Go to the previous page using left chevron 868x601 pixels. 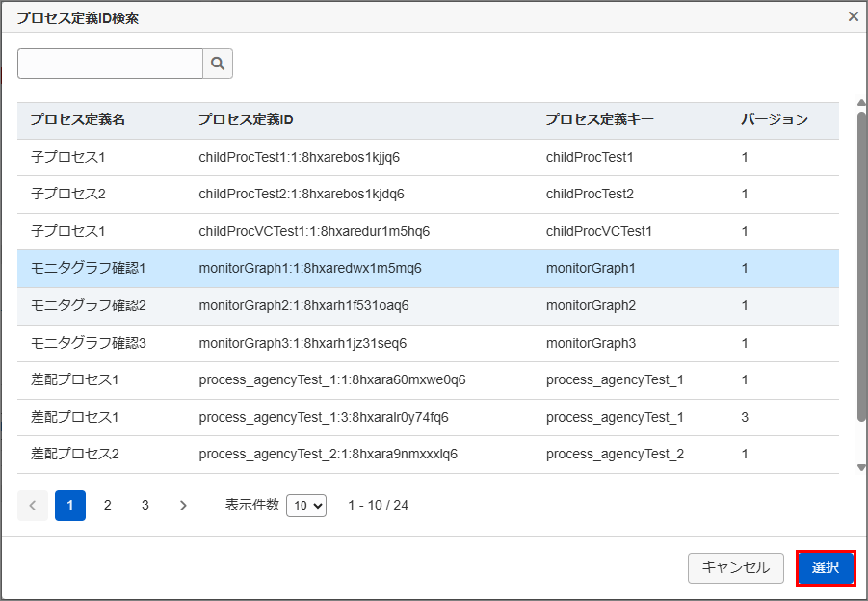pos(33,506)
